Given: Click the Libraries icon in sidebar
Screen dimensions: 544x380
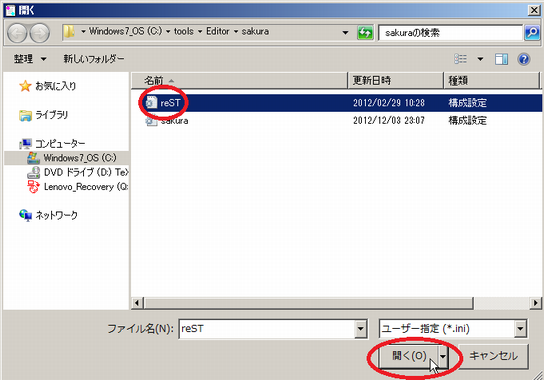Looking at the screenshot, I should point(25,115).
